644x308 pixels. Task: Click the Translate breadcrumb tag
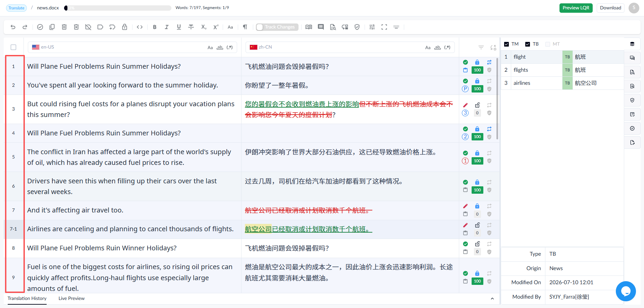(16, 8)
